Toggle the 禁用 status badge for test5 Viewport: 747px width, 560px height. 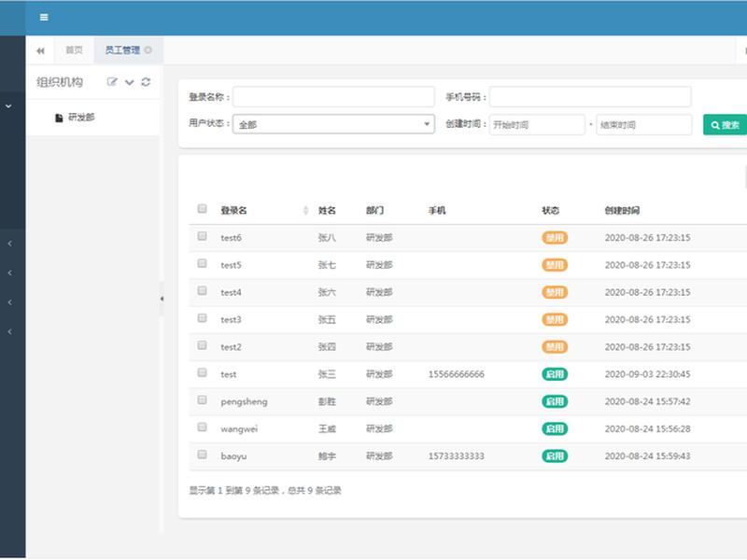pos(555,265)
